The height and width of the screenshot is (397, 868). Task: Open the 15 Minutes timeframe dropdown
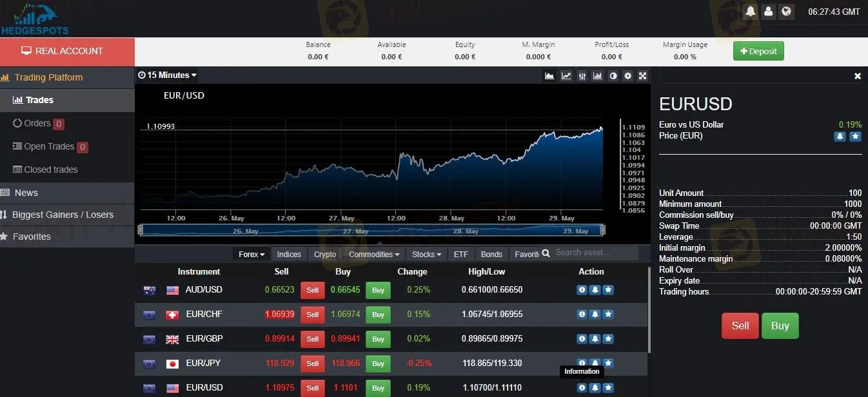click(x=168, y=75)
